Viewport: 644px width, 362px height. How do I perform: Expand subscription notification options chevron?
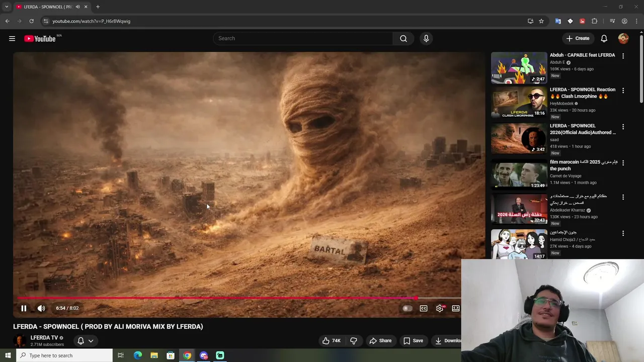click(x=91, y=341)
